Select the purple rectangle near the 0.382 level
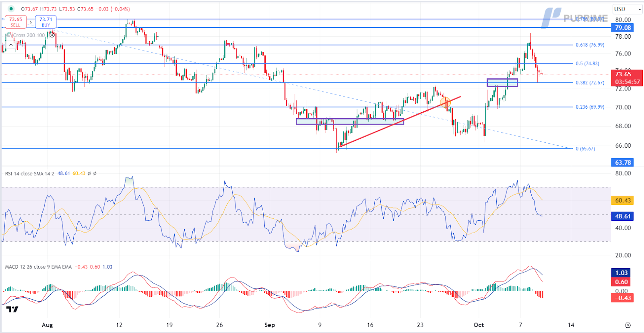Image resolution: width=644 pixels, height=333 pixels. pyautogui.click(x=502, y=83)
